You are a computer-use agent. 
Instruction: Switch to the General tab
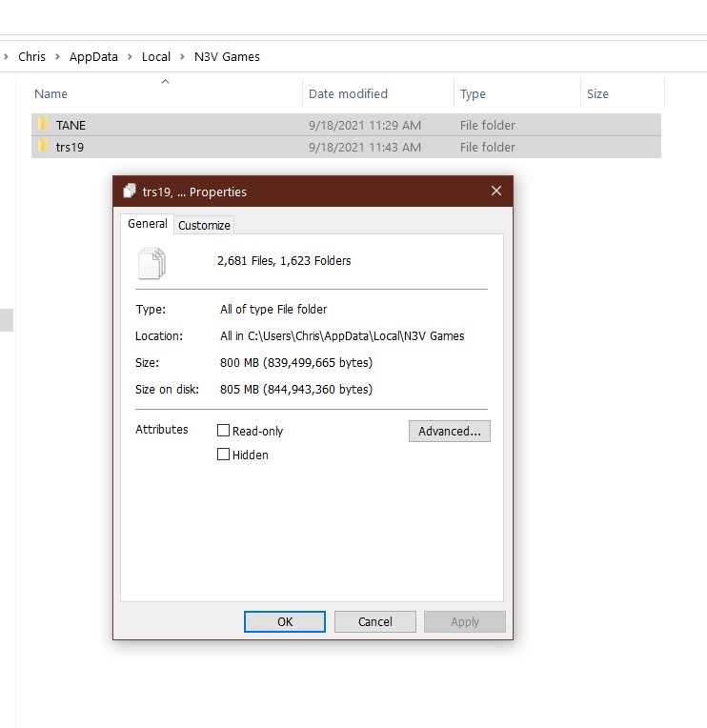pyautogui.click(x=147, y=224)
